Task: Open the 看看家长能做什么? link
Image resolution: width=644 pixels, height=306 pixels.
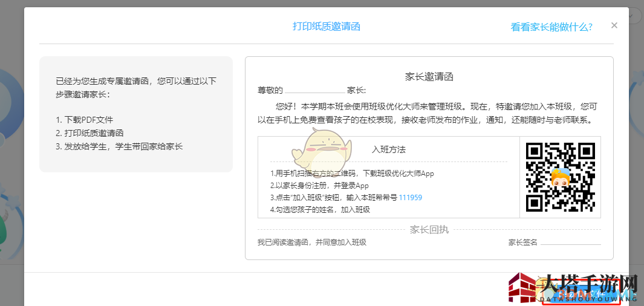Action: pos(551,27)
